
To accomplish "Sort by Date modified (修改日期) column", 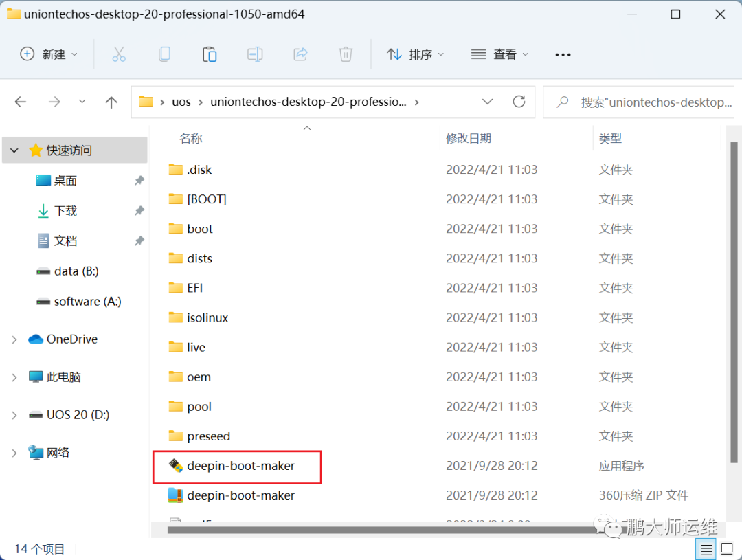I will pyautogui.click(x=469, y=138).
